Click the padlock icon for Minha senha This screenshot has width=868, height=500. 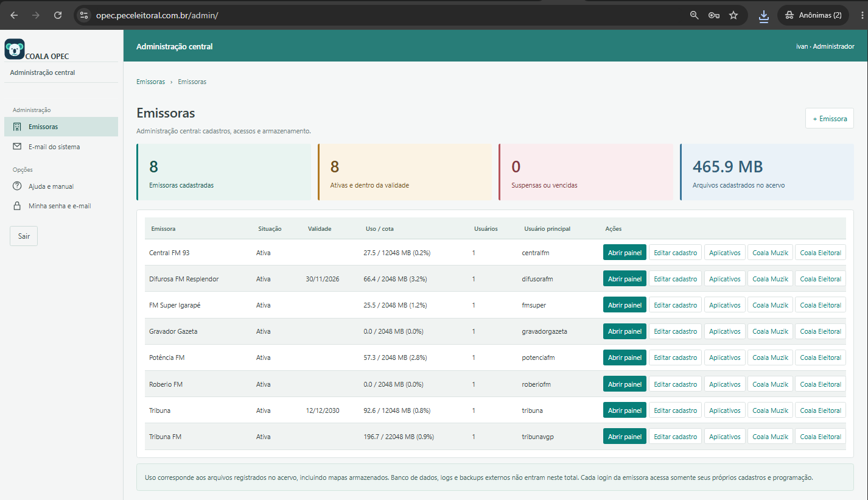17,206
